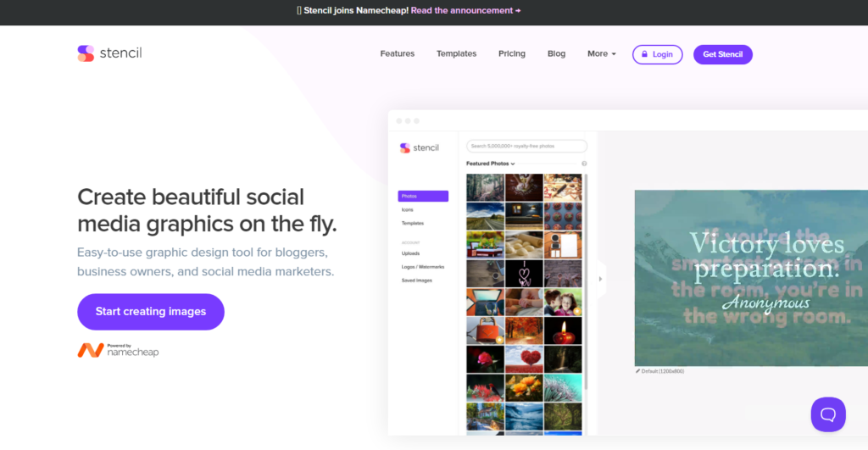This screenshot has height=450, width=868.
Task: Click the Stencil logo in the header
Action: click(109, 53)
